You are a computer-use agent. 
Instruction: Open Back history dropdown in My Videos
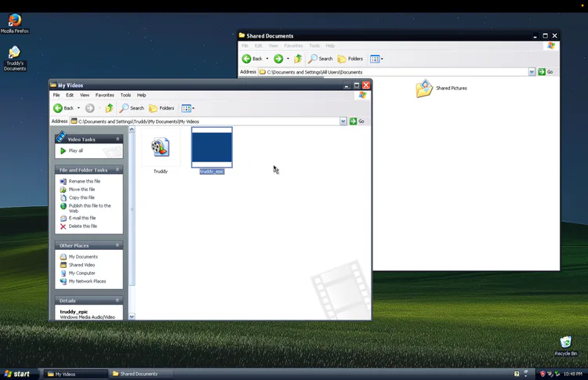coord(78,108)
